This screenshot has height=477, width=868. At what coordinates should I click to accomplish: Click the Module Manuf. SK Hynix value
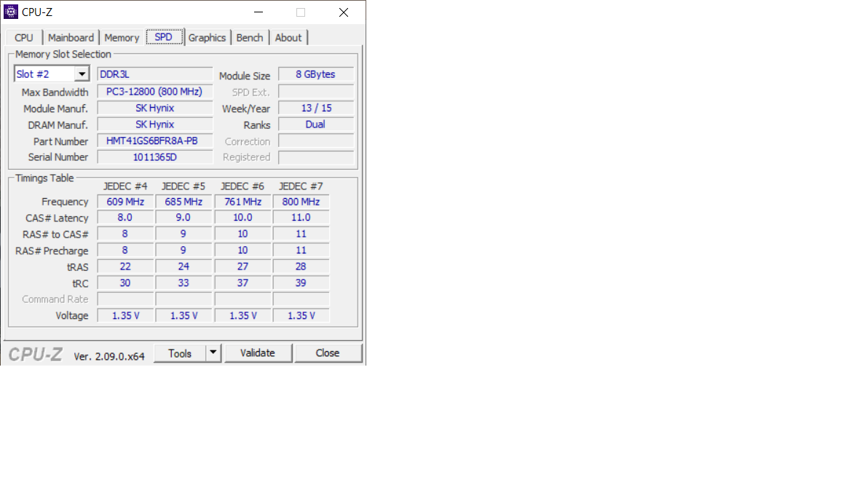(155, 108)
